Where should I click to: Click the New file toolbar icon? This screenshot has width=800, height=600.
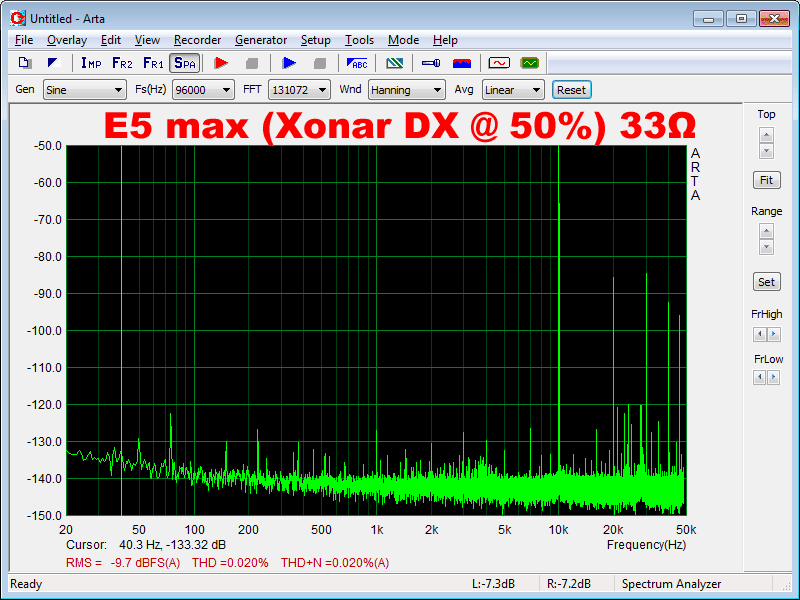click(24, 63)
